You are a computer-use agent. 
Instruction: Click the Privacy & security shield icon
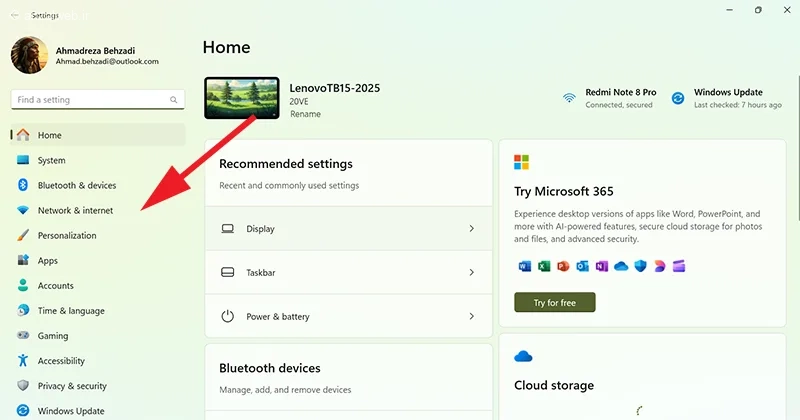tap(23, 386)
